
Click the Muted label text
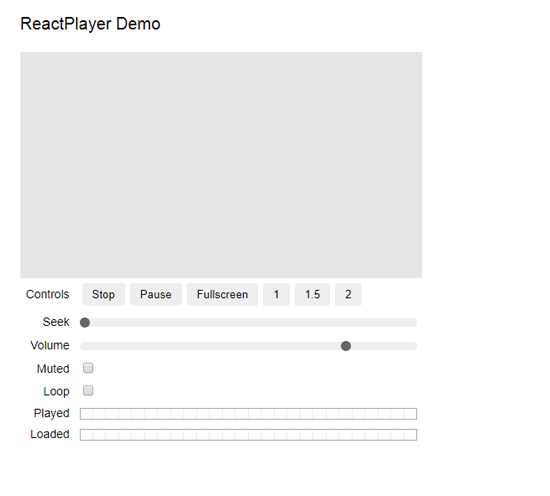click(x=53, y=369)
